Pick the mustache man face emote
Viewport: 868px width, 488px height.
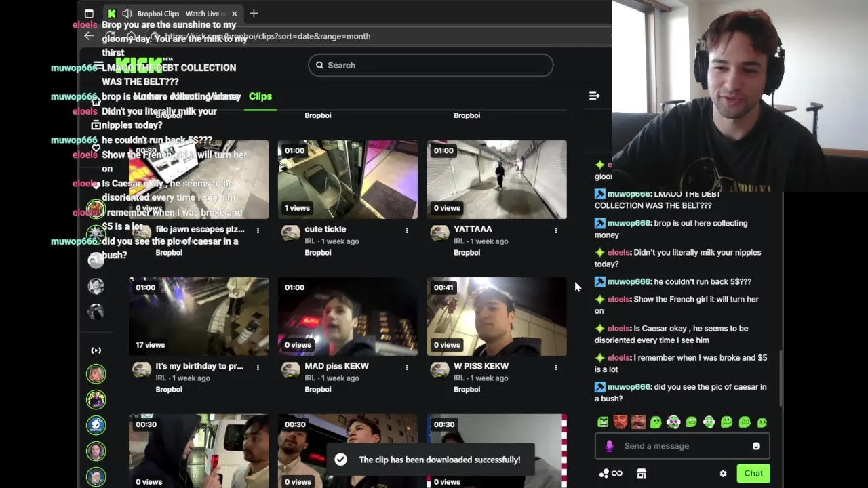(x=638, y=422)
